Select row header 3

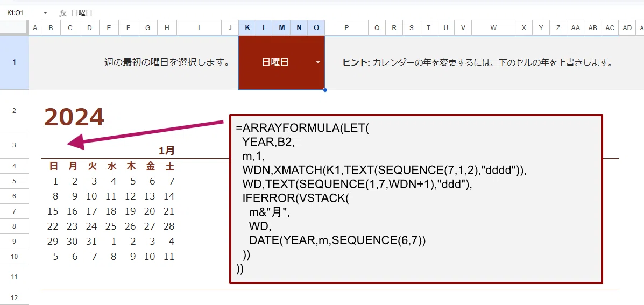point(15,145)
